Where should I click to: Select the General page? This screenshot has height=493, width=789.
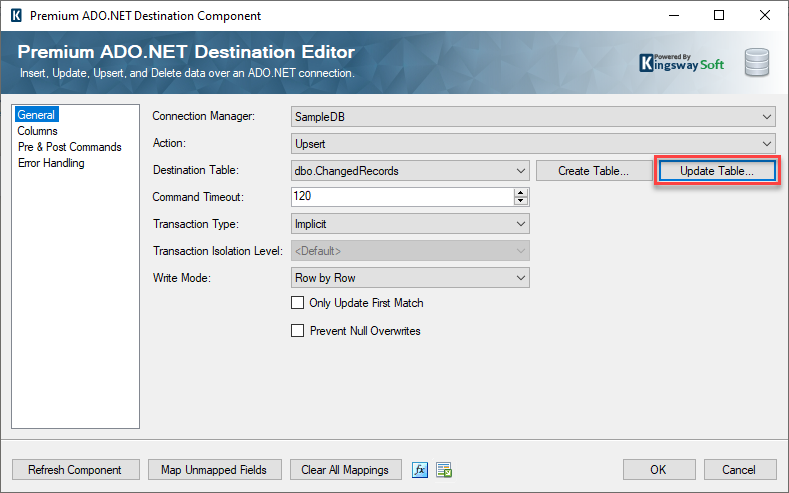[36, 115]
